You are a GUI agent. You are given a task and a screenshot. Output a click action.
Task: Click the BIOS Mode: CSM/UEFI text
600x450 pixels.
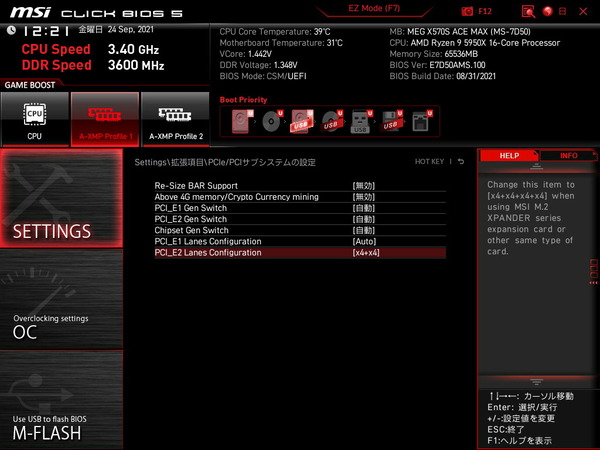pyautogui.click(x=263, y=76)
